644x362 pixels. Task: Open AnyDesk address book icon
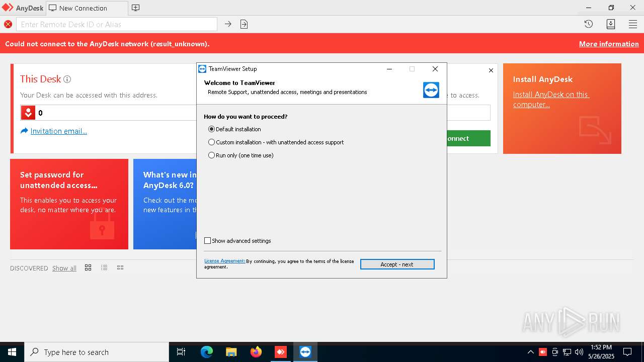(610, 24)
